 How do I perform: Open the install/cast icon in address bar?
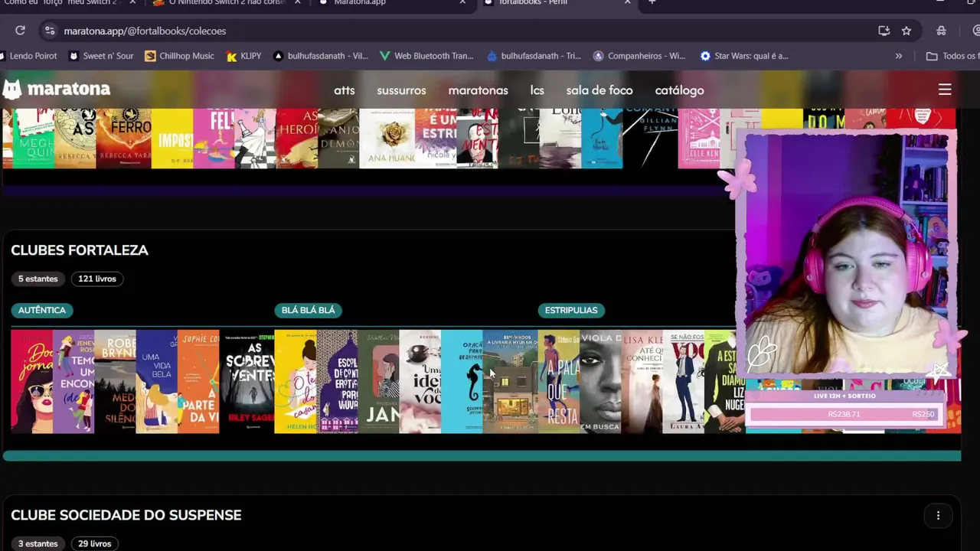884,31
